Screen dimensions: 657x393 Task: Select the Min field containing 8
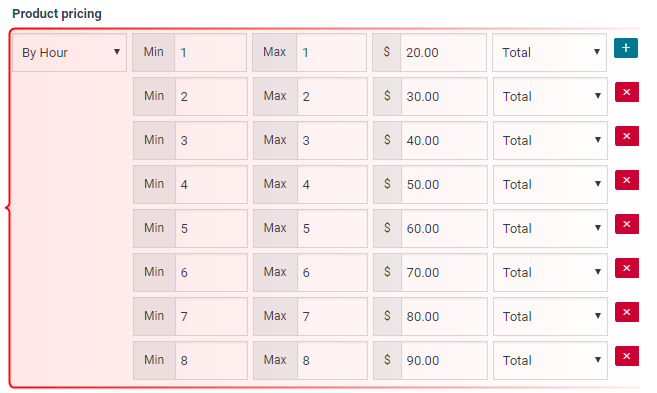[211, 360]
